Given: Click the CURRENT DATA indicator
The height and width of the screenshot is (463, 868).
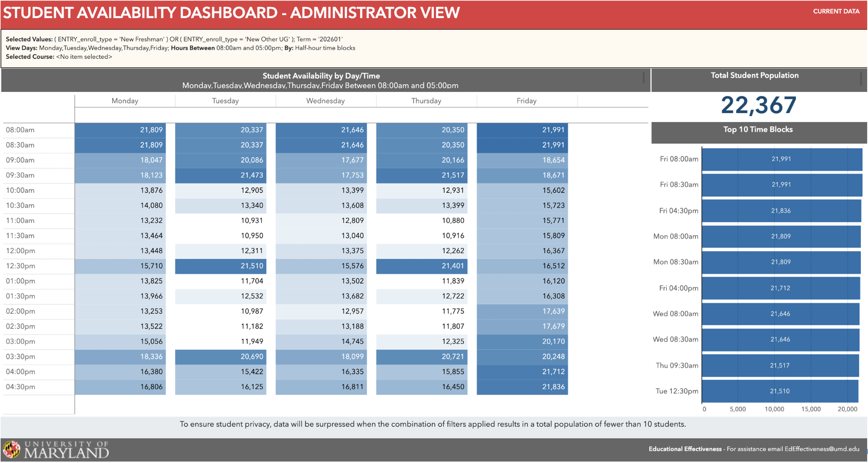Looking at the screenshot, I should pos(837,11).
